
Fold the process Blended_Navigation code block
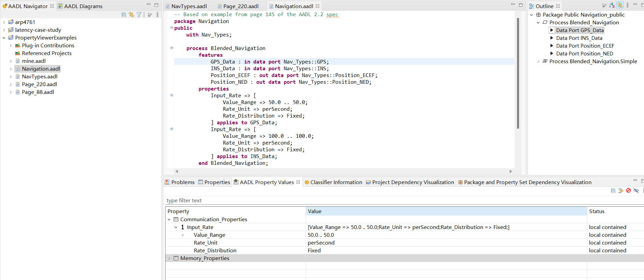pyautogui.click(x=172, y=48)
